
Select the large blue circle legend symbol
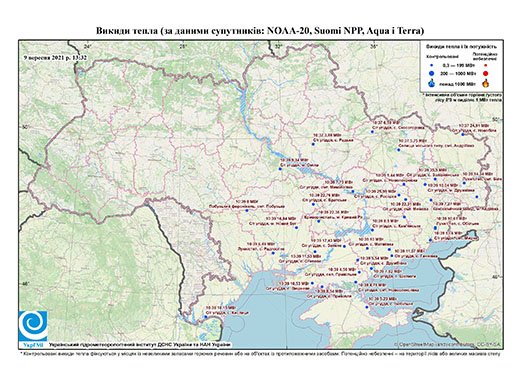[432, 73]
